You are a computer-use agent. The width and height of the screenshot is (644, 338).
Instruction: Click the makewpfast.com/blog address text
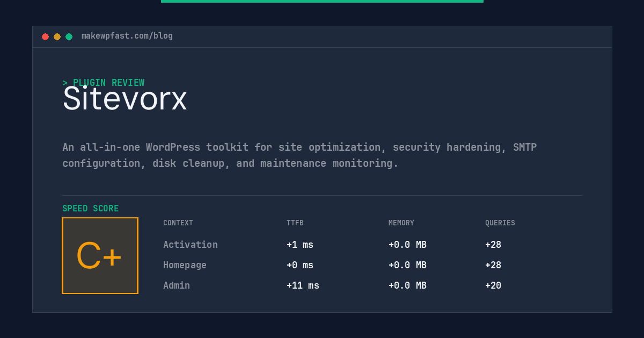coord(127,36)
